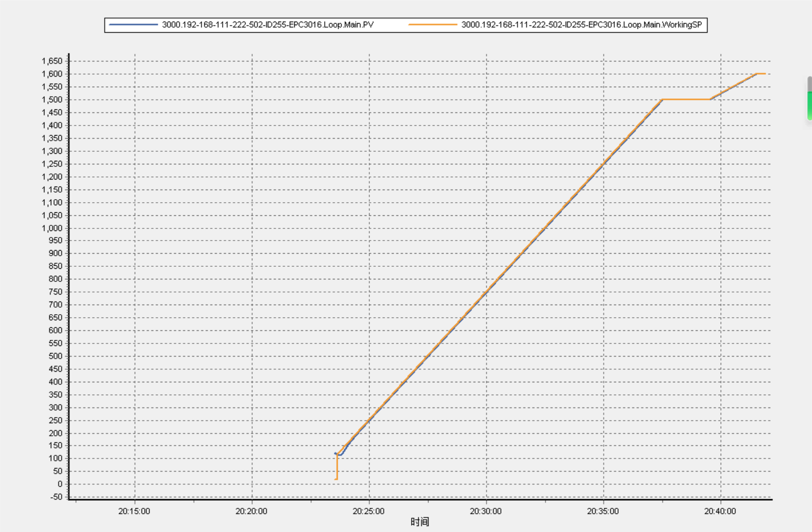Viewport: 812px width, 532px height.
Task: Select the Loop.Main.WorkingSP legend label
Action: (x=581, y=25)
